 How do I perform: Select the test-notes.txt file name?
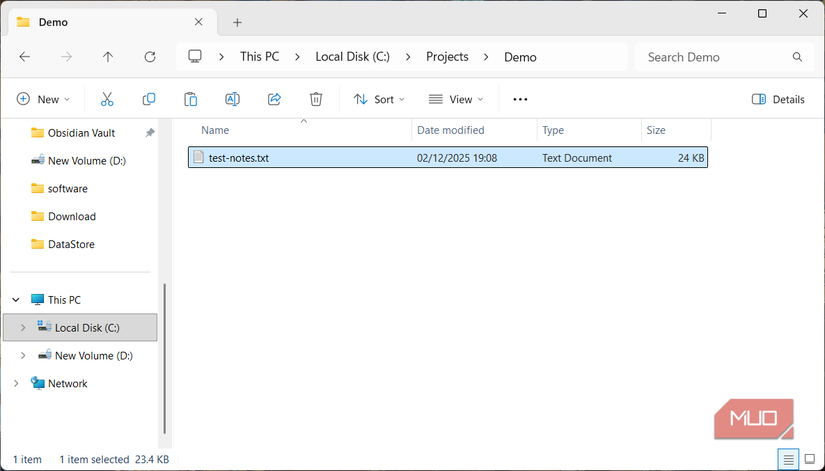[238, 158]
